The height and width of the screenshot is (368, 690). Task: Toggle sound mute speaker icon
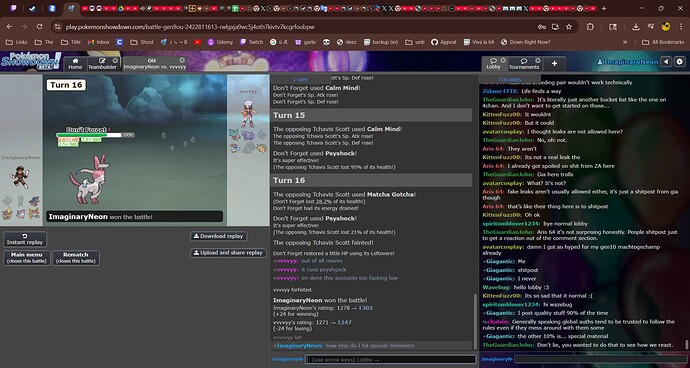[x=666, y=62]
